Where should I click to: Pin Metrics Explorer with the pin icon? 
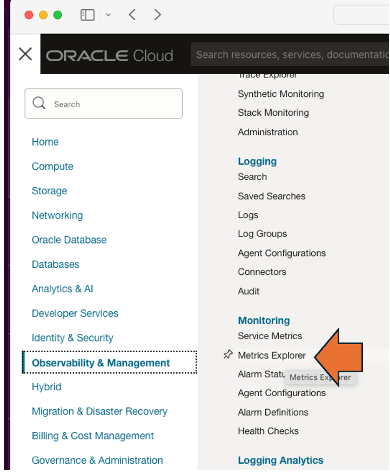(x=228, y=354)
